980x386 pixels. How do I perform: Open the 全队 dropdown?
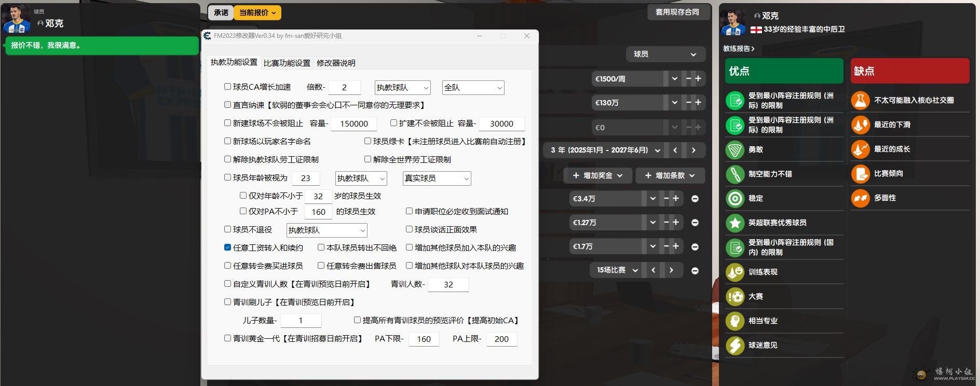(x=473, y=88)
